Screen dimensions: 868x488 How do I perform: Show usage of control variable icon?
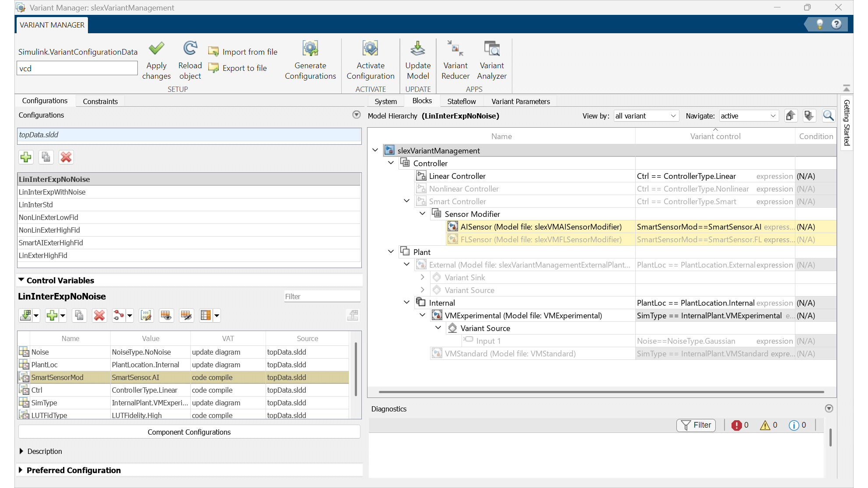166,315
